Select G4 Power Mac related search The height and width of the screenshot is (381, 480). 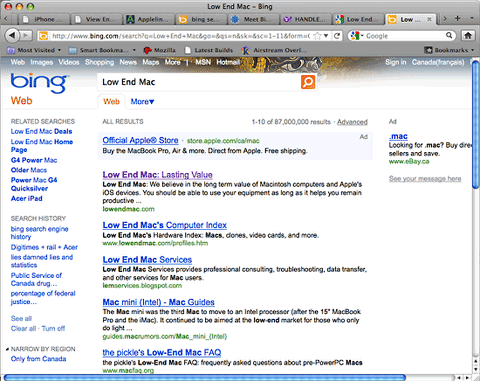point(34,160)
